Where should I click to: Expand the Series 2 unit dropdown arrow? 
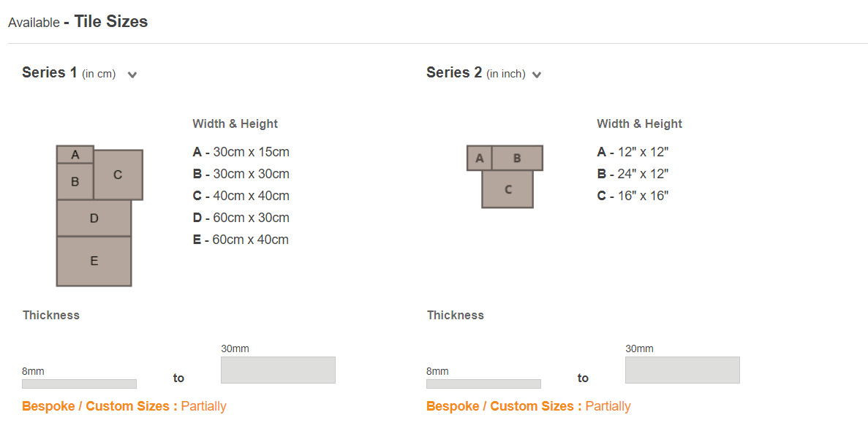537,75
